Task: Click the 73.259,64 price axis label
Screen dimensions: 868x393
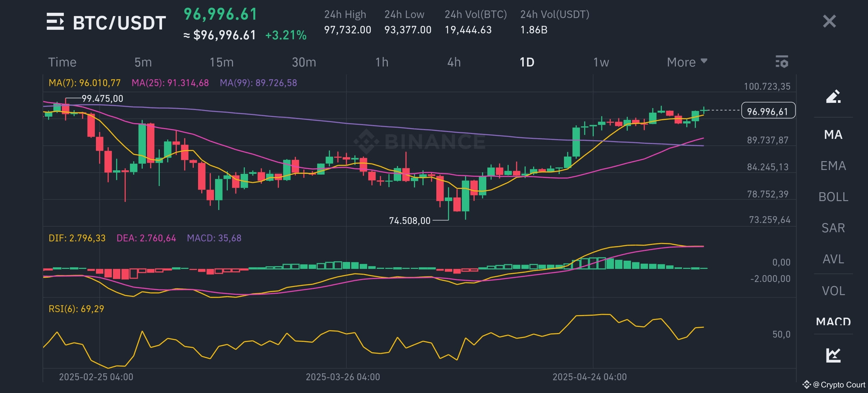Action: pos(769,220)
